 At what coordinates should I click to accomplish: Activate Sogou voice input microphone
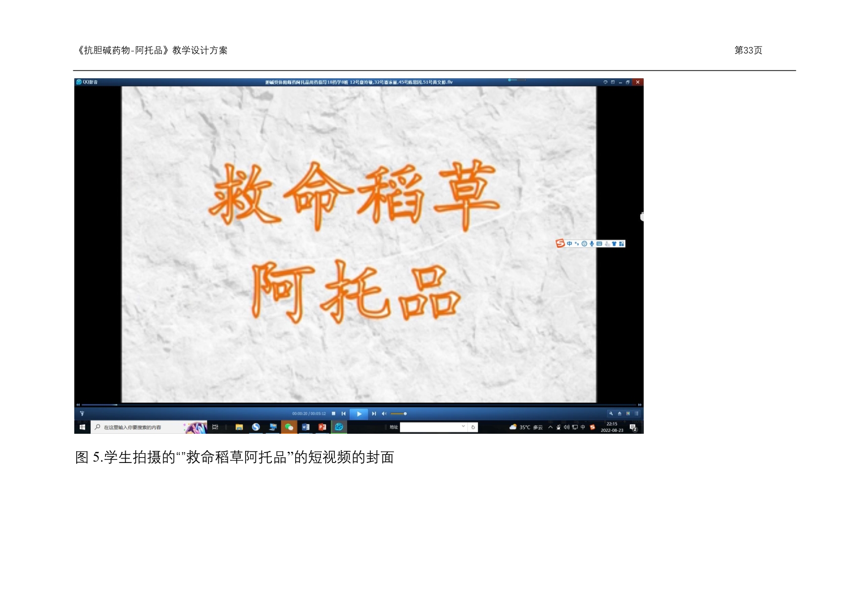point(592,244)
